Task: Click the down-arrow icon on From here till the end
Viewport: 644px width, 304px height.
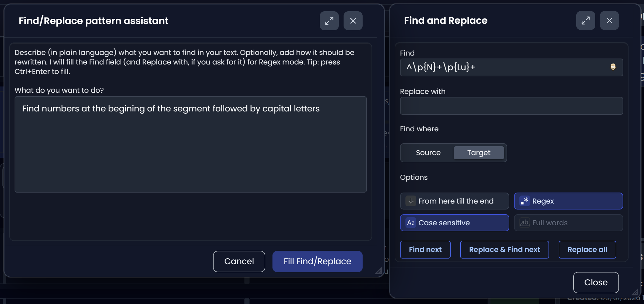Action: point(411,201)
